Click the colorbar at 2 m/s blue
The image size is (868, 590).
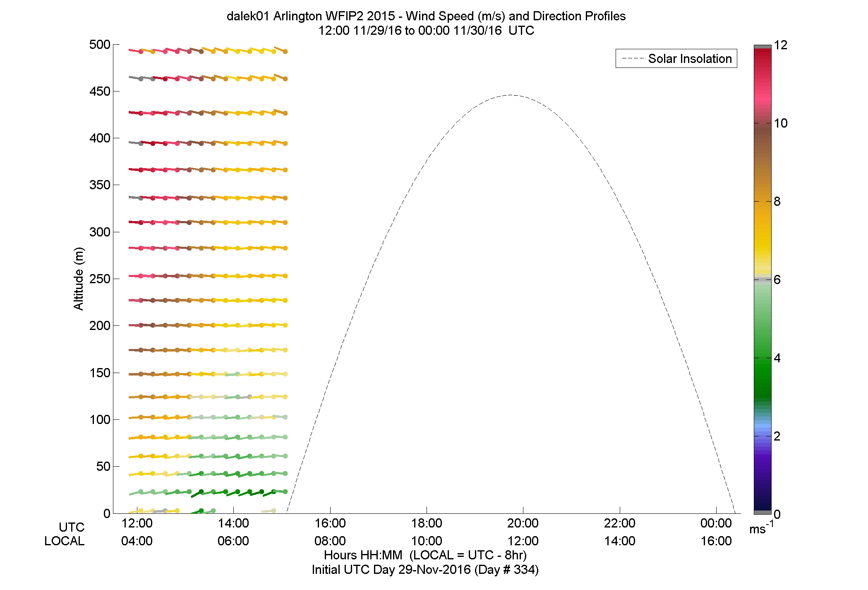tap(762, 436)
